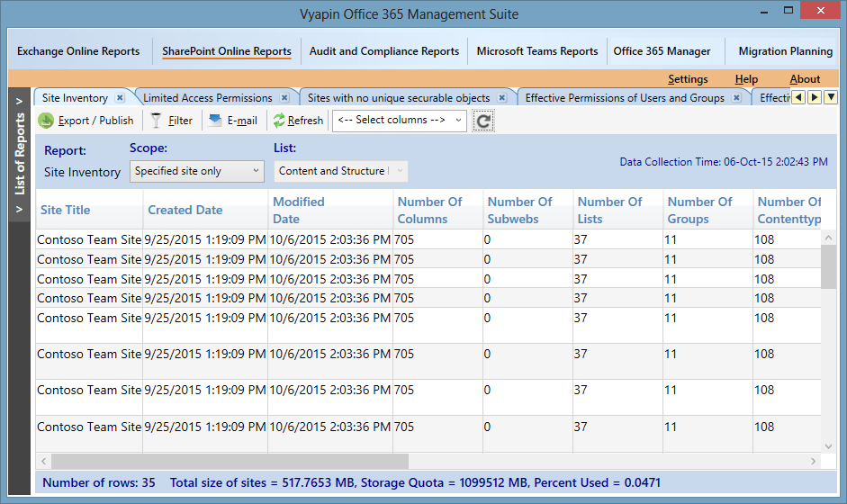Click the Export / Publish button label
847x504 pixels.
pos(95,121)
